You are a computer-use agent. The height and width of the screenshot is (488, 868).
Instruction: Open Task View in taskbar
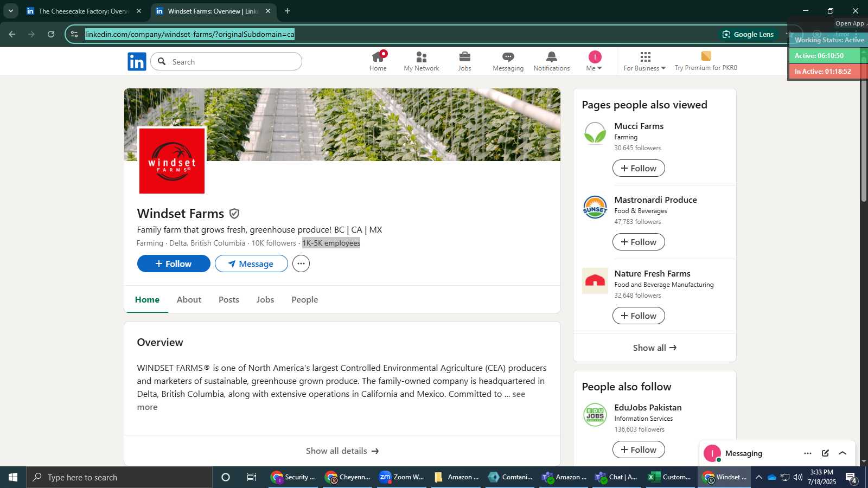[251, 477]
